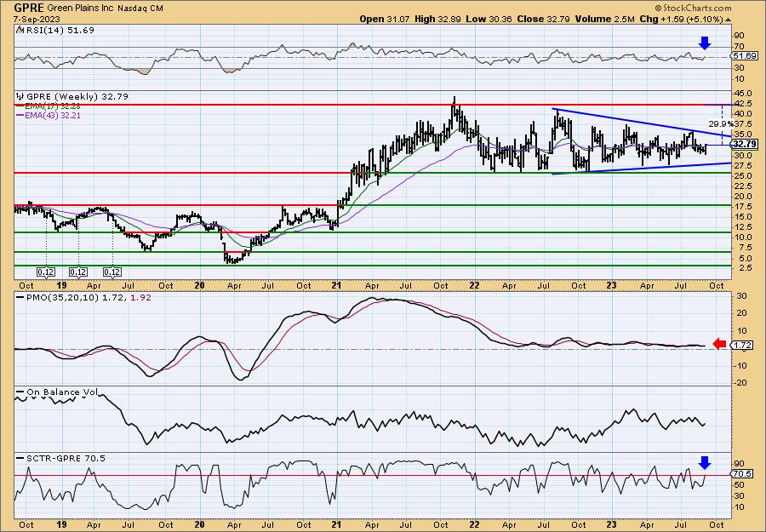Viewport: 766px width, 532px height.
Task: Click the 1.92 PMO signal value
Action: click(140, 297)
